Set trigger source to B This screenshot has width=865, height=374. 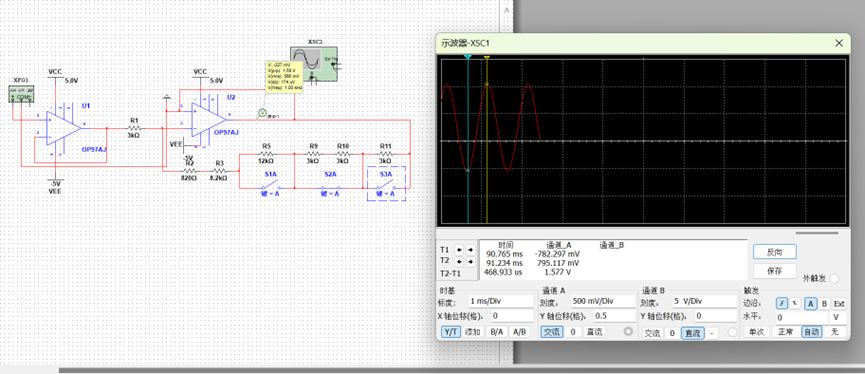pyautogui.click(x=824, y=303)
